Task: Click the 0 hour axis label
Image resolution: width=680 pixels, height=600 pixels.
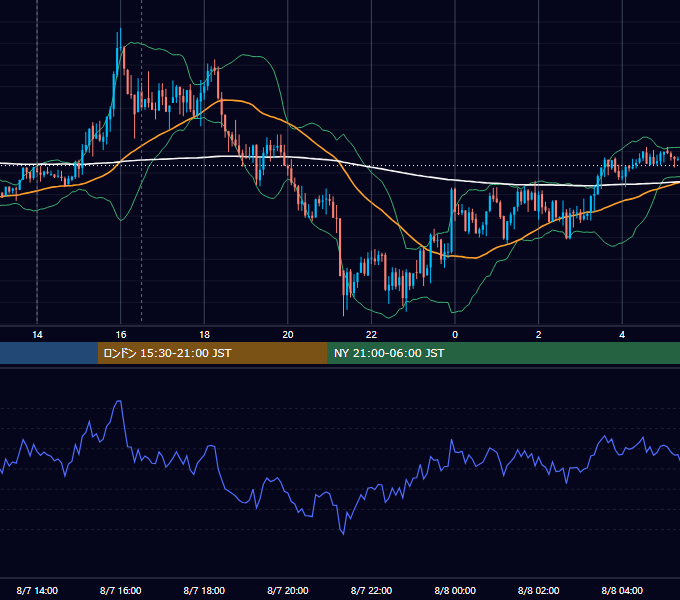Action: click(455, 334)
